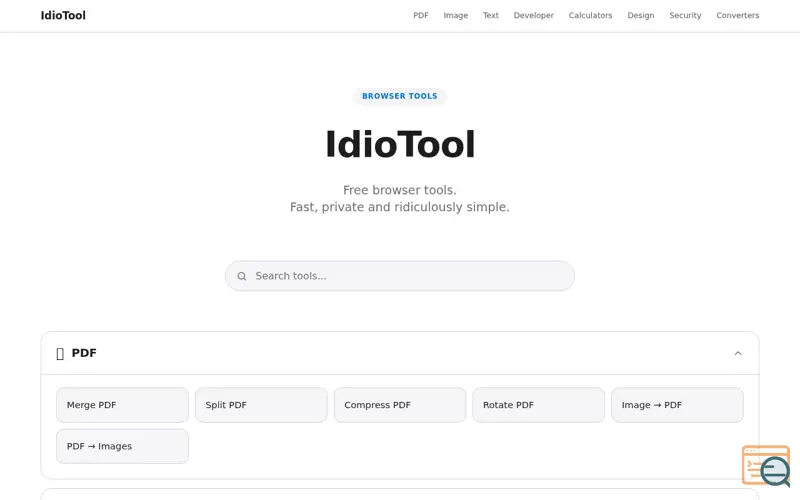Click 'Fast, private and ridiculously simple.' text
800x500 pixels.
pyautogui.click(x=400, y=207)
